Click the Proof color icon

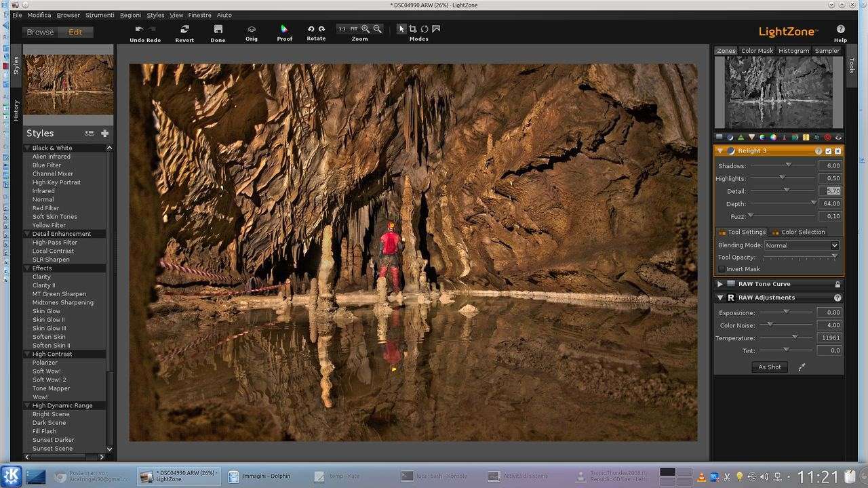pos(284,29)
